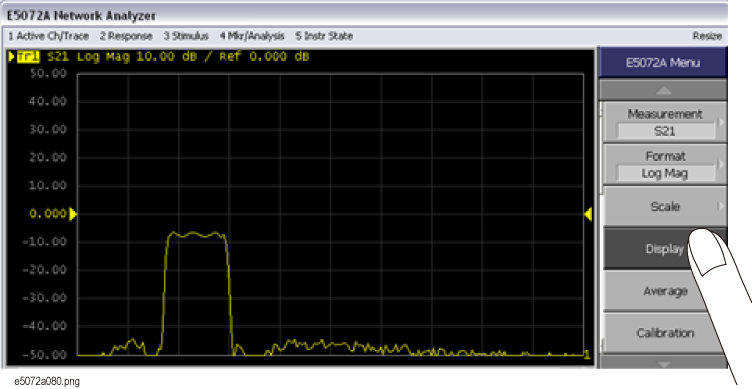Select the highlighted Tr1 trace label
Screen dimensions: 752x389
[x=28, y=57]
